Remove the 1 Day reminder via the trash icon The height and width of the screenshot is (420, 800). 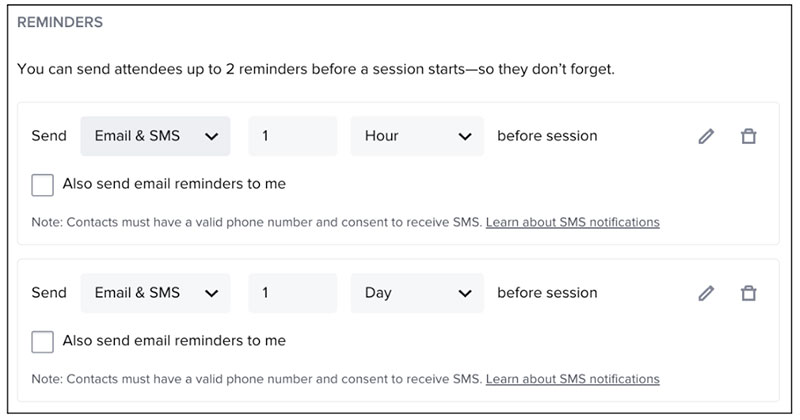pyautogui.click(x=747, y=293)
